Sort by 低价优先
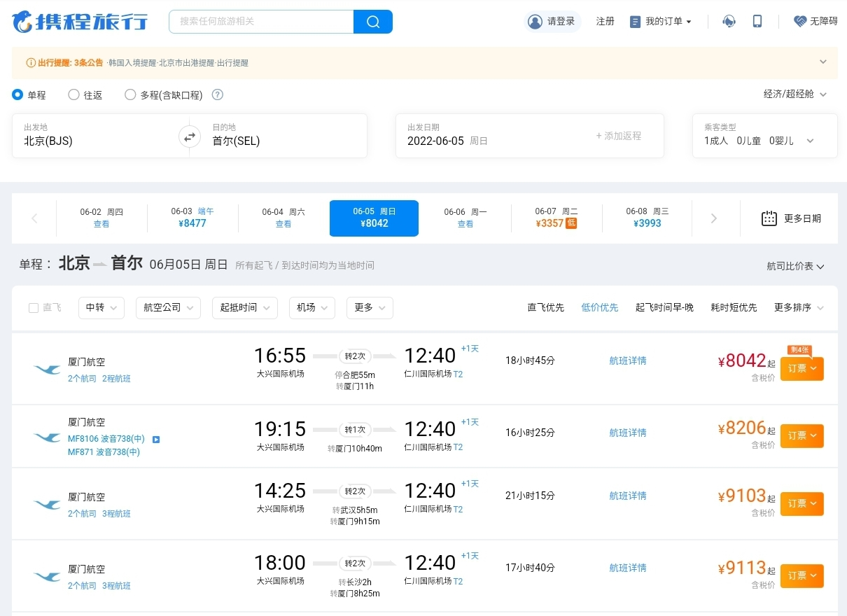This screenshot has width=847, height=616. 600,308
